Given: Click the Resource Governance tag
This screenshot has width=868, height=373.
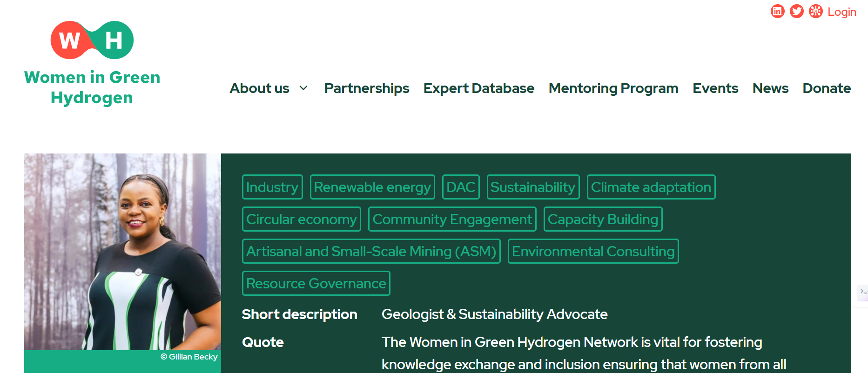Looking at the screenshot, I should click(x=316, y=283).
